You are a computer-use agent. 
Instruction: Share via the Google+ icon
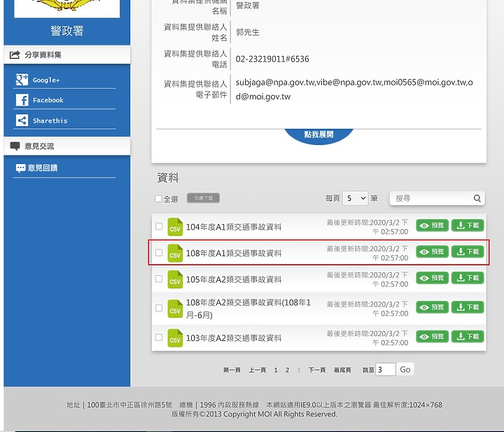(x=22, y=79)
